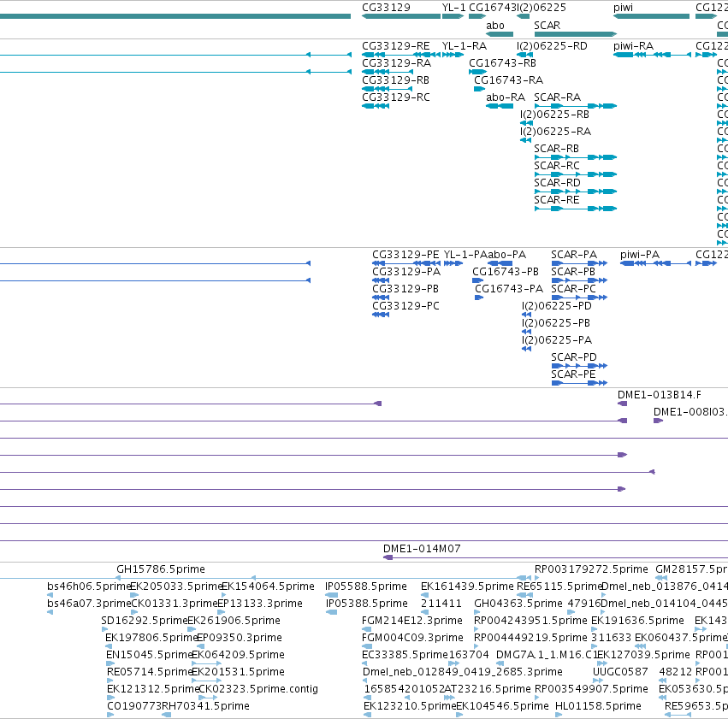This screenshot has width=728, height=719.
Task: Select the SCAR-PC protein
Action: [579, 298]
